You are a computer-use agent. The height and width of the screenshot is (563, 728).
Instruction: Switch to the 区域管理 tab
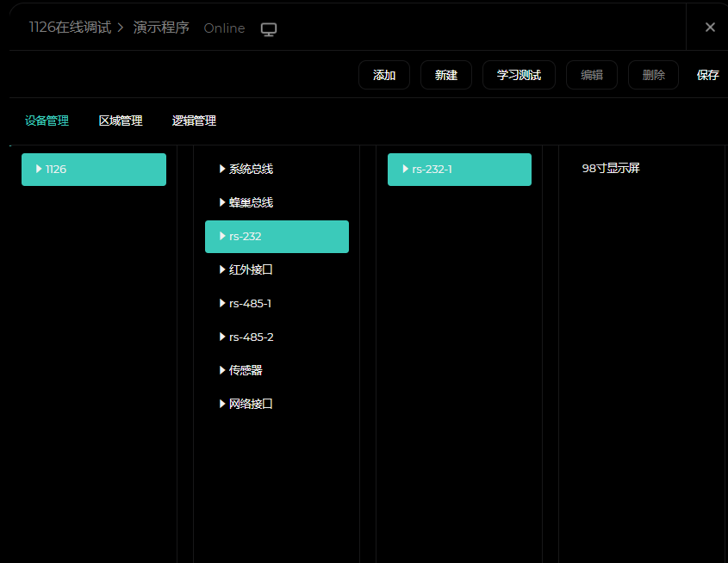(121, 121)
